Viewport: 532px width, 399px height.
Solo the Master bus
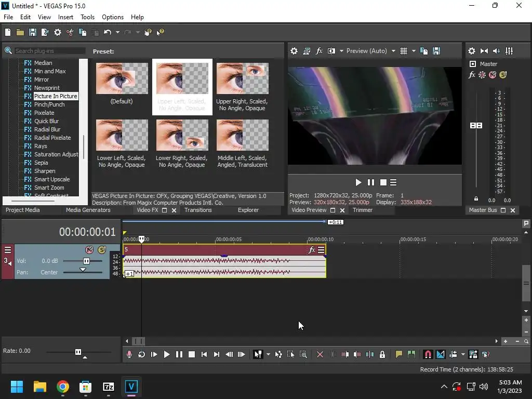(x=503, y=75)
